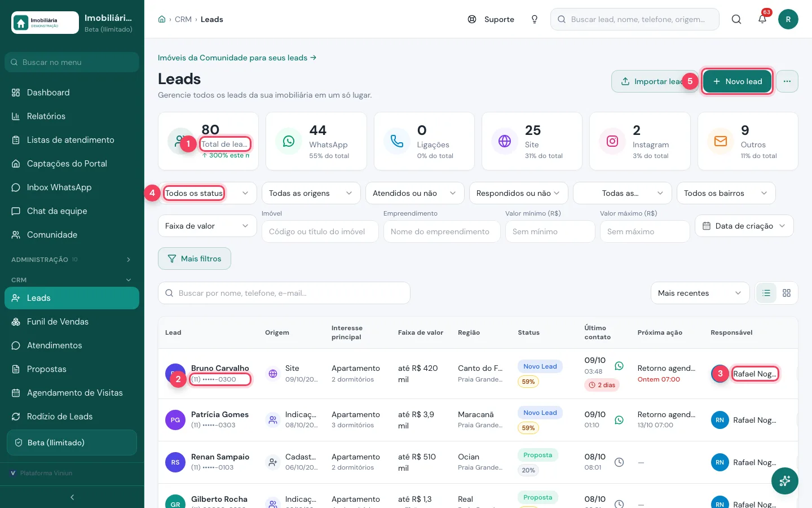Click the Ligações phone card icon
812x508 pixels.
click(397, 141)
